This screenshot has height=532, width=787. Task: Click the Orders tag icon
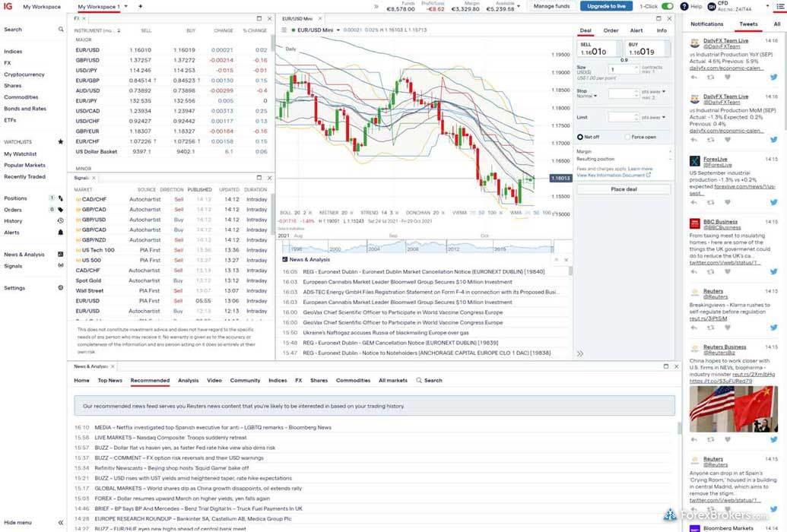[x=61, y=210]
